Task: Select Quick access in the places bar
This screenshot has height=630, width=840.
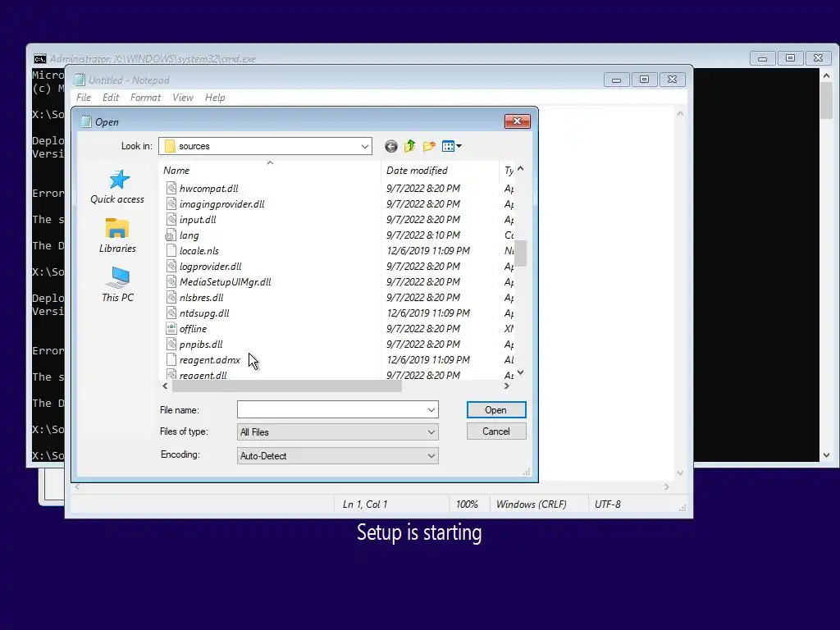Action: tap(117, 188)
